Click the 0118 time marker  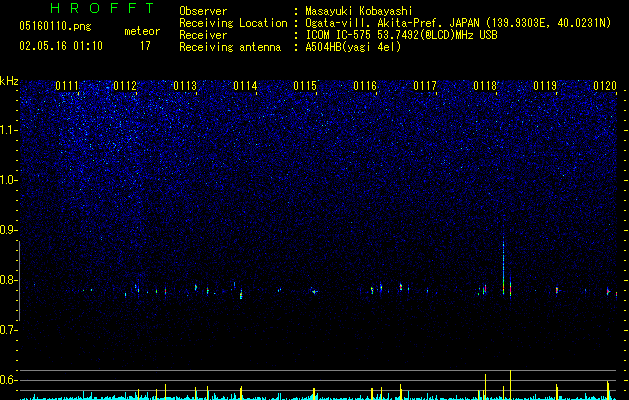[x=485, y=86]
